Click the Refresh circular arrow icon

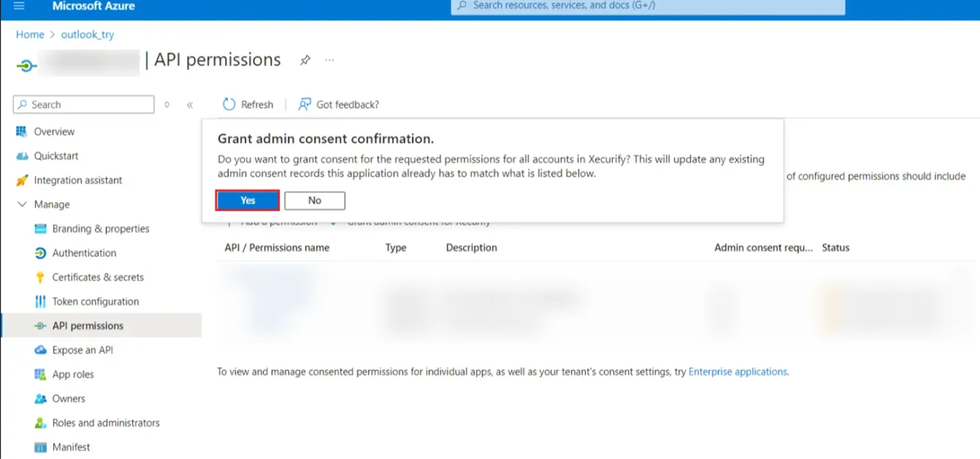[229, 104]
